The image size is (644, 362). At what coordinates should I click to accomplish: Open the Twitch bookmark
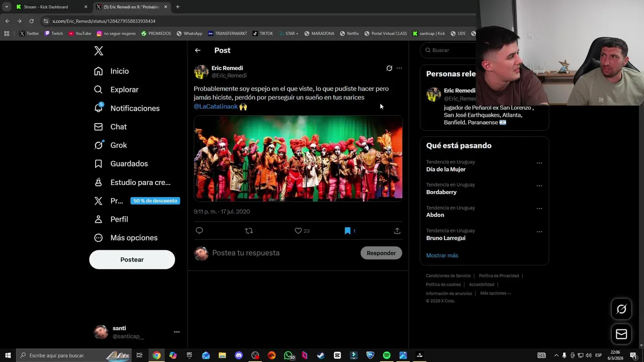tap(54, 34)
